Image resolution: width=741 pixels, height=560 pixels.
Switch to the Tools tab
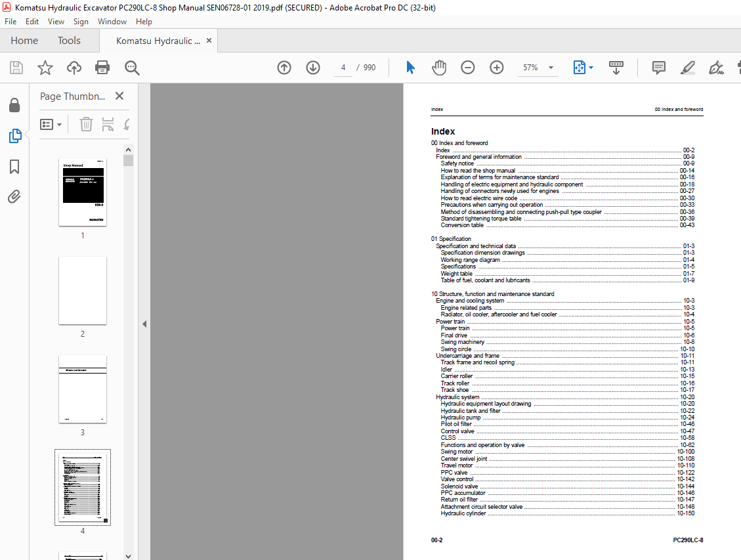(69, 41)
